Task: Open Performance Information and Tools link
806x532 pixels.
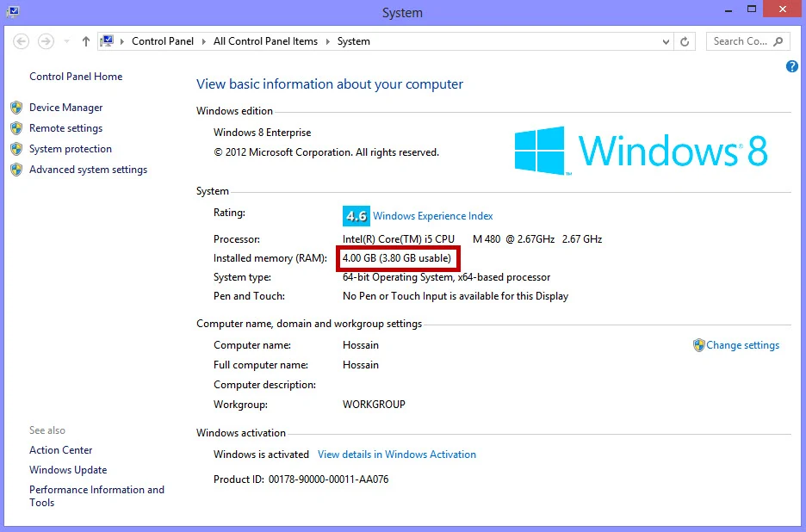Action: coord(96,496)
